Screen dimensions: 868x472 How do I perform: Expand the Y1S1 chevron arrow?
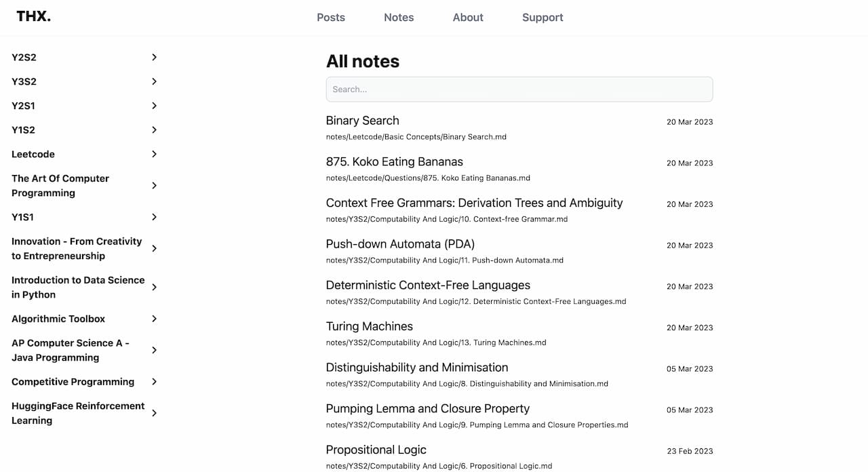154,217
